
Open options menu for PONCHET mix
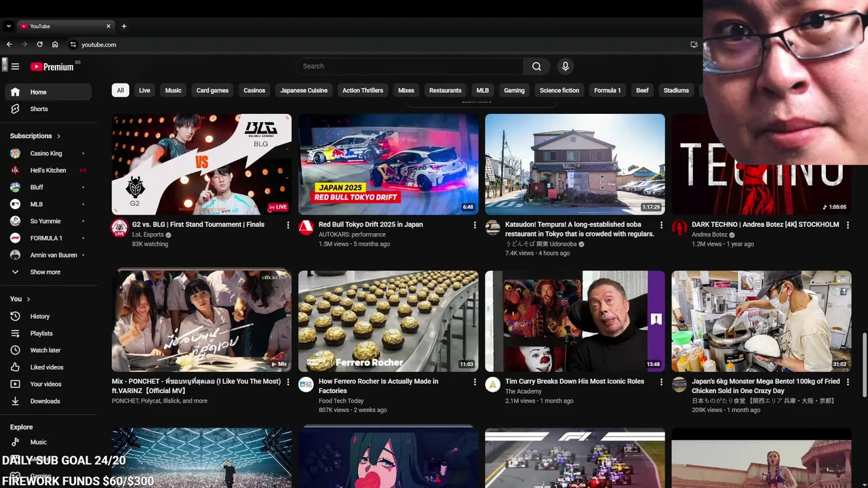(x=288, y=382)
